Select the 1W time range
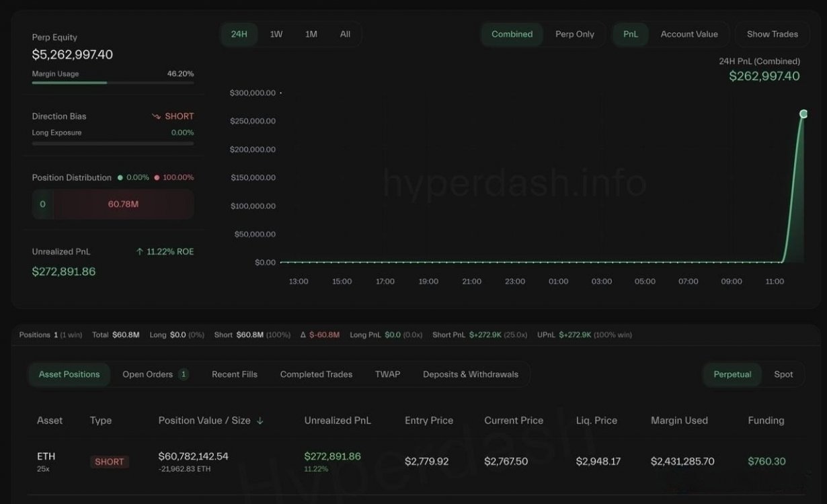 pyautogui.click(x=276, y=34)
